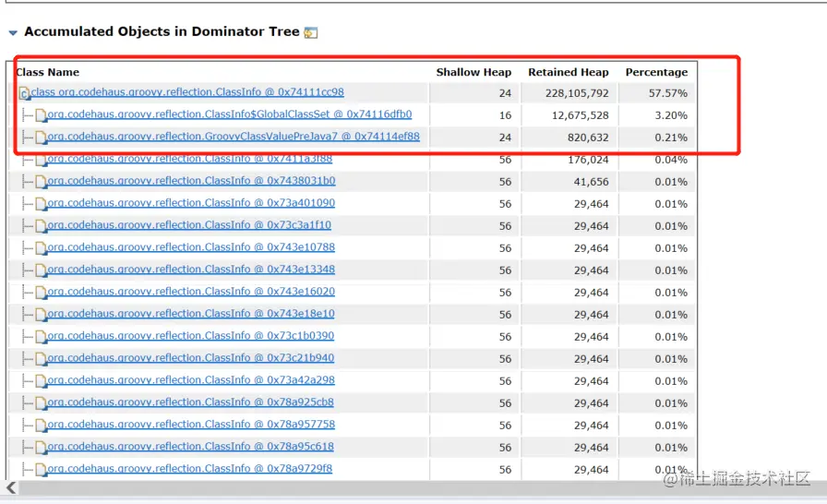Click the object icon of the 0x73c21b940 row

[42, 360]
